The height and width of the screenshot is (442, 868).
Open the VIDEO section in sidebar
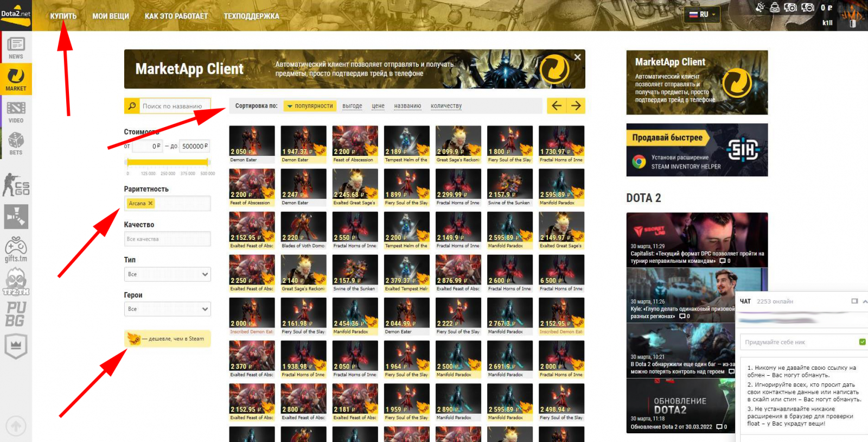coord(16,111)
